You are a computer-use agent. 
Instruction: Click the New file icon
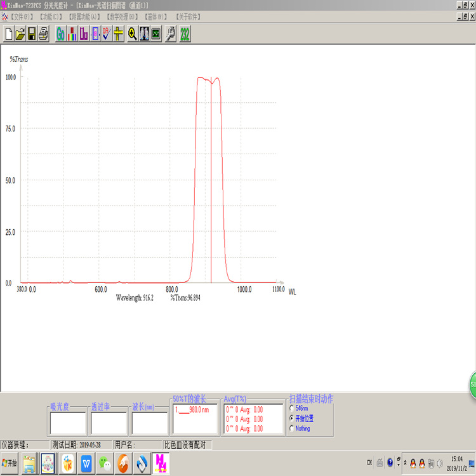click(9, 34)
